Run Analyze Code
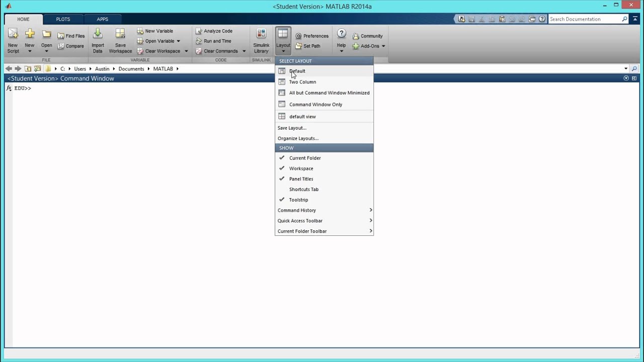Viewport: 644px width, 362px height. point(214,31)
